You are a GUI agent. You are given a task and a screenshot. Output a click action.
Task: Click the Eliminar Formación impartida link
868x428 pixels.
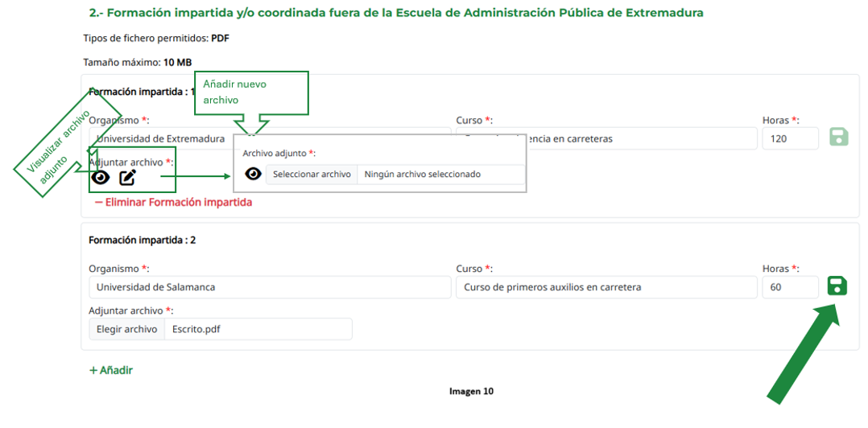point(173,202)
